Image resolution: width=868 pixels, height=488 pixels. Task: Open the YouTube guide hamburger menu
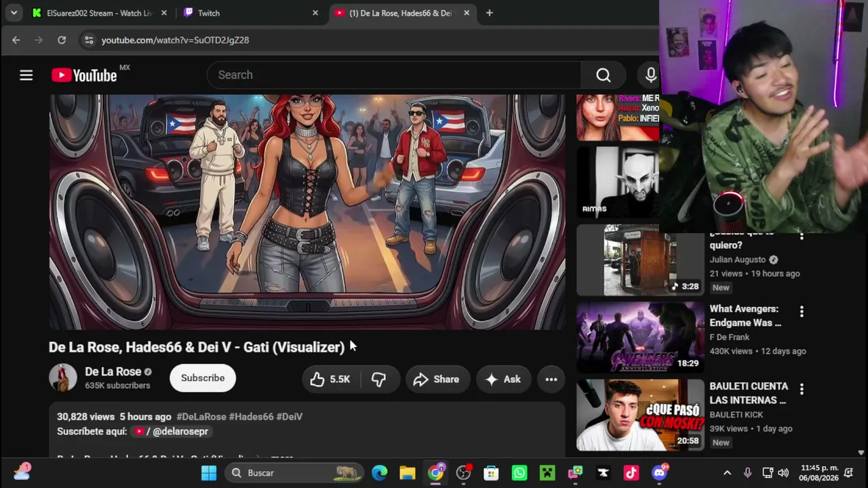26,75
